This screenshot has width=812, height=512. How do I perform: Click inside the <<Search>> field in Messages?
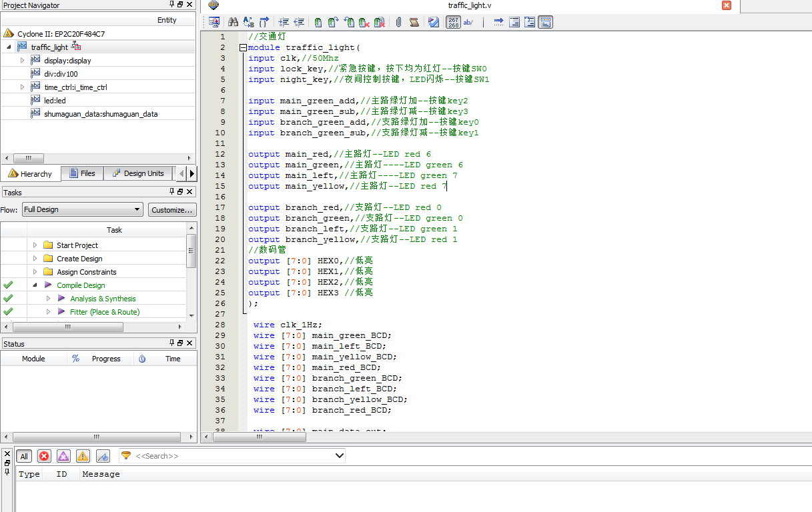tap(234, 456)
